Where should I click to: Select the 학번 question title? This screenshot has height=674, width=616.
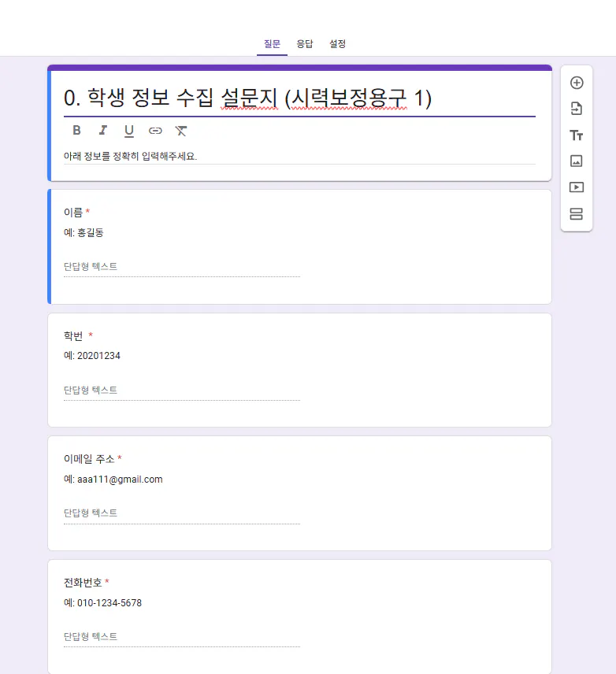(x=73, y=335)
